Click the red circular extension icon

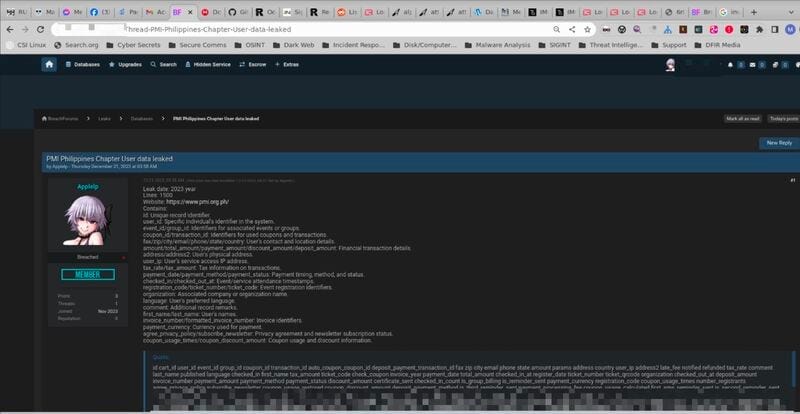tap(729, 30)
